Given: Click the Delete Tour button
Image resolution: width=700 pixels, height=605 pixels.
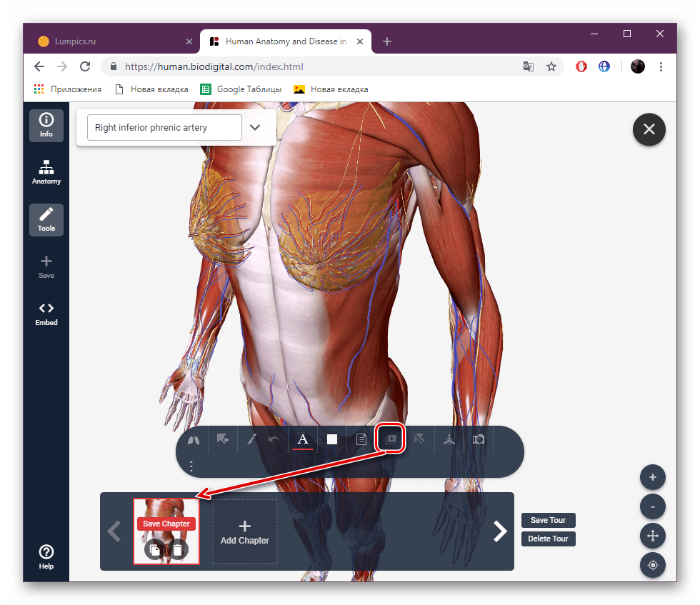Looking at the screenshot, I should point(548,539).
